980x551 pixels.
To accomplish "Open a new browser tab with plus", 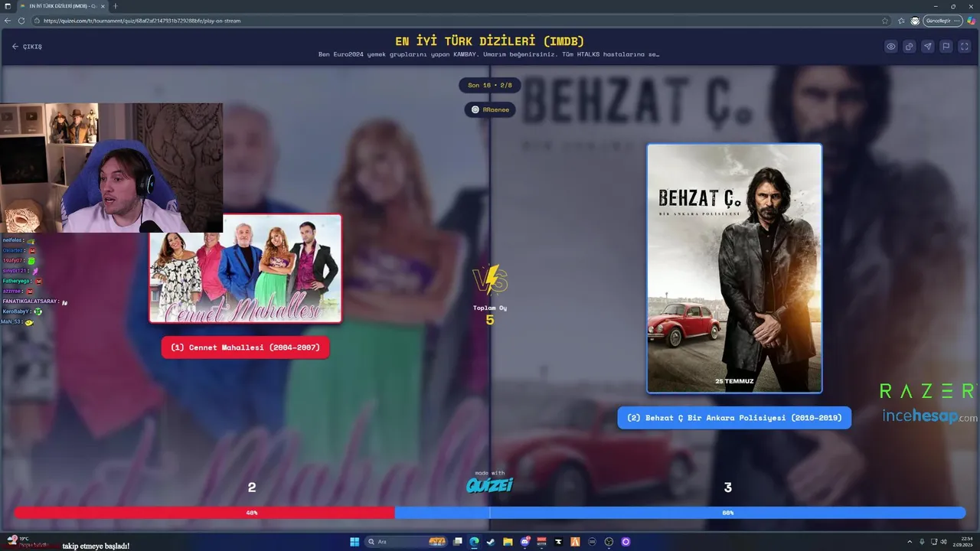I will pyautogui.click(x=116, y=6).
